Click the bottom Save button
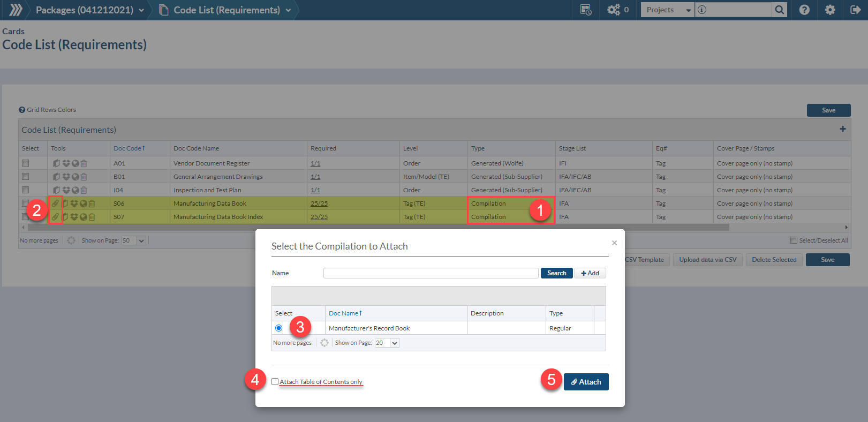 (828, 260)
